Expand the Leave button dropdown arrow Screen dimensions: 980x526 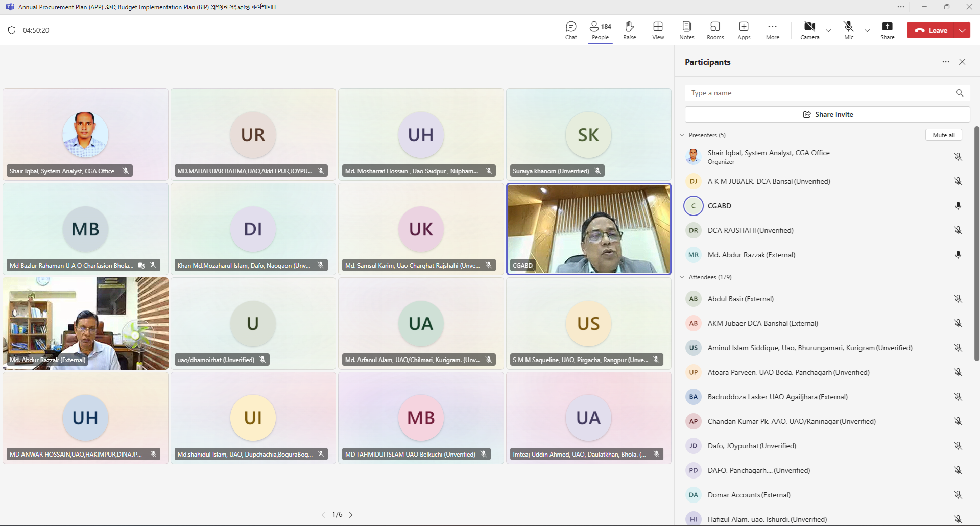coord(963,30)
